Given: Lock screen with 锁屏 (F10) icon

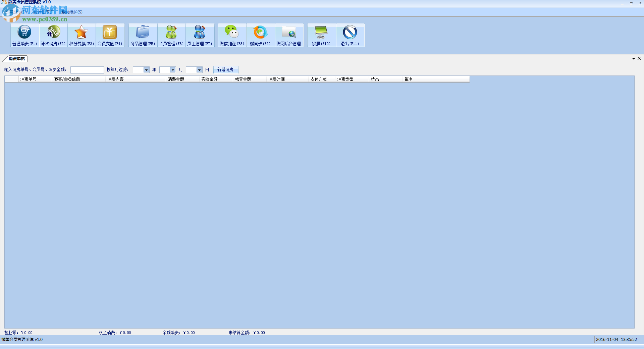Looking at the screenshot, I should [321, 35].
